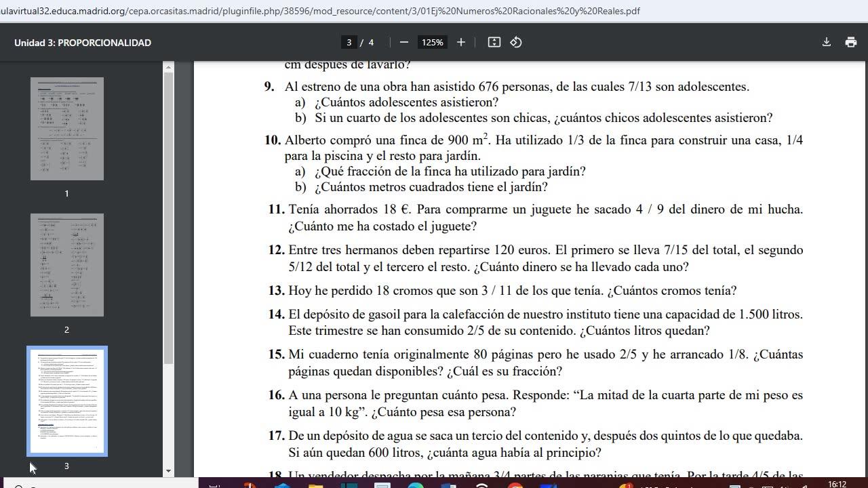Click the total page count '4'
868x488 pixels.
tap(371, 42)
